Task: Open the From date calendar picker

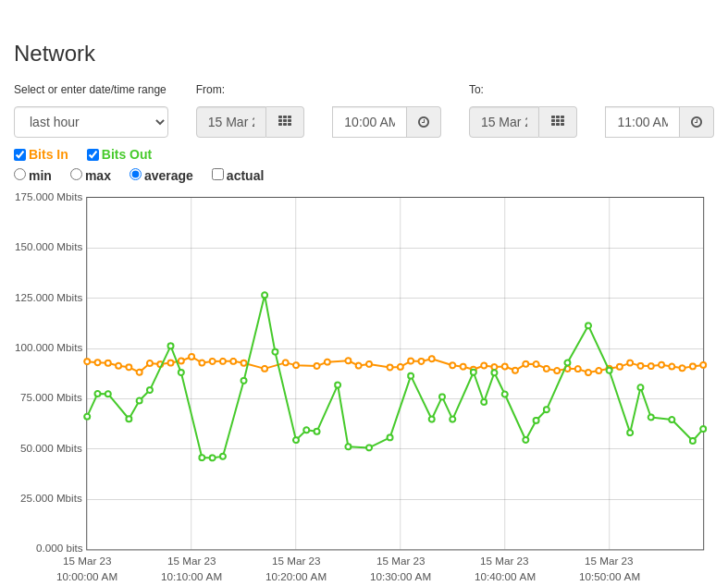Action: (x=285, y=122)
